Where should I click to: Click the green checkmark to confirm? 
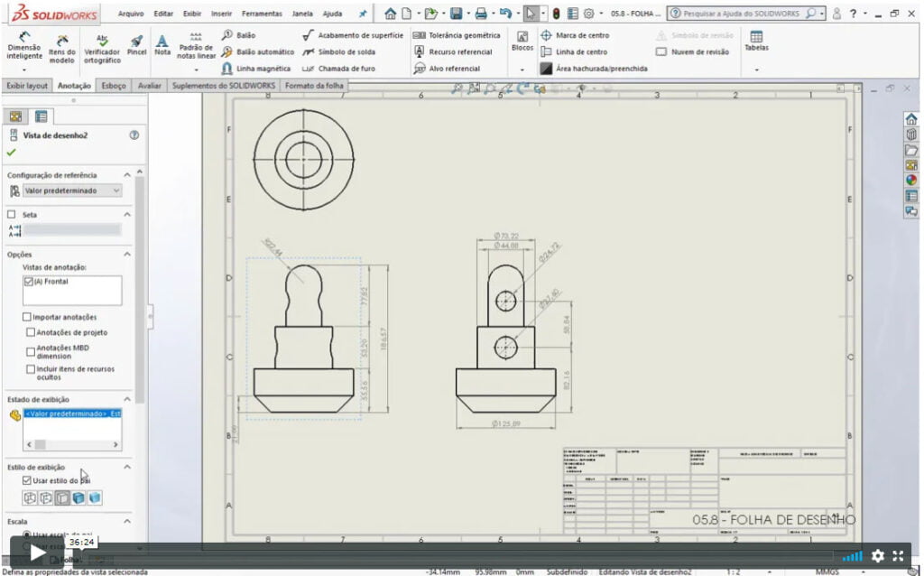click(x=11, y=153)
